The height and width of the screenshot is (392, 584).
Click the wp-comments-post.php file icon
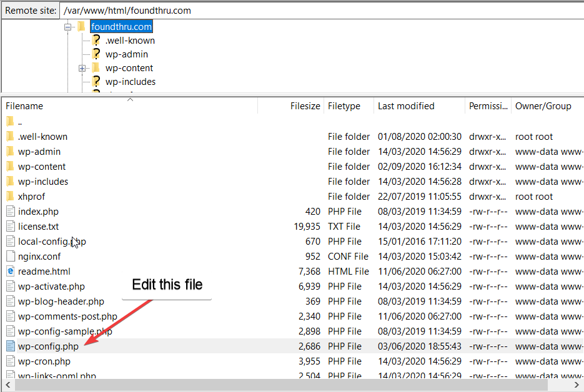(11, 316)
